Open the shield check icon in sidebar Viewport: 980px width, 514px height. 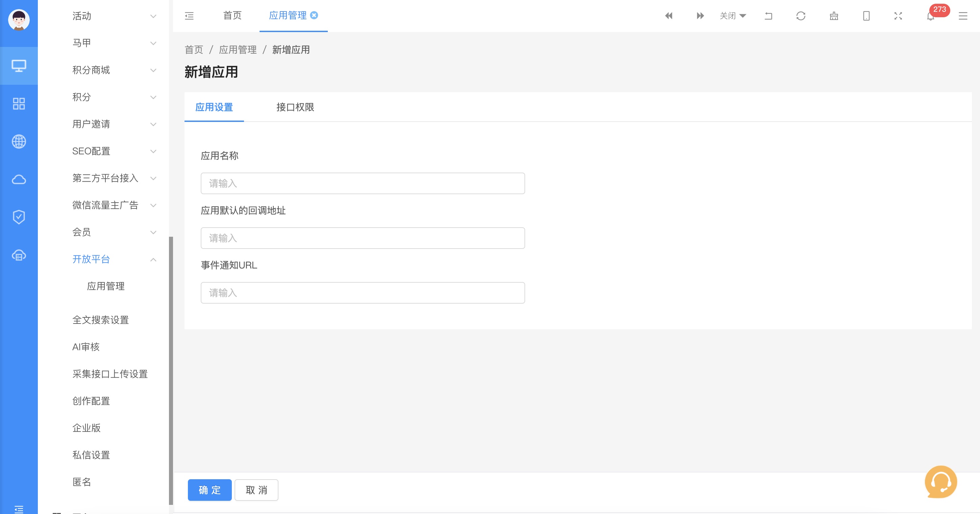tap(19, 217)
